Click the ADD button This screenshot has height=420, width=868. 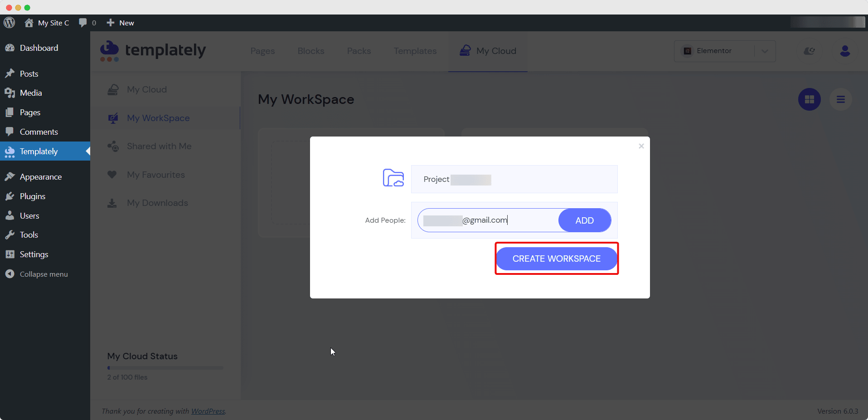[x=584, y=220]
